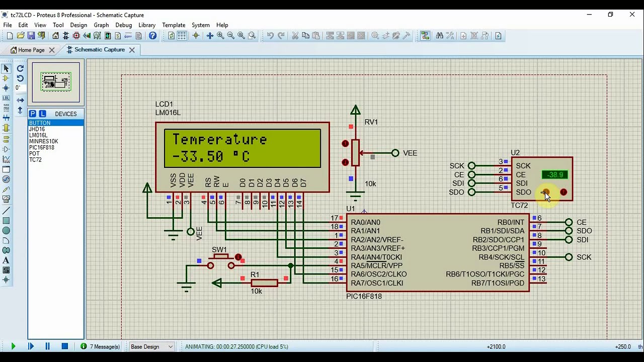Toggle the SW1 push button state dot
The width and height of the screenshot is (644, 362).
(238, 257)
